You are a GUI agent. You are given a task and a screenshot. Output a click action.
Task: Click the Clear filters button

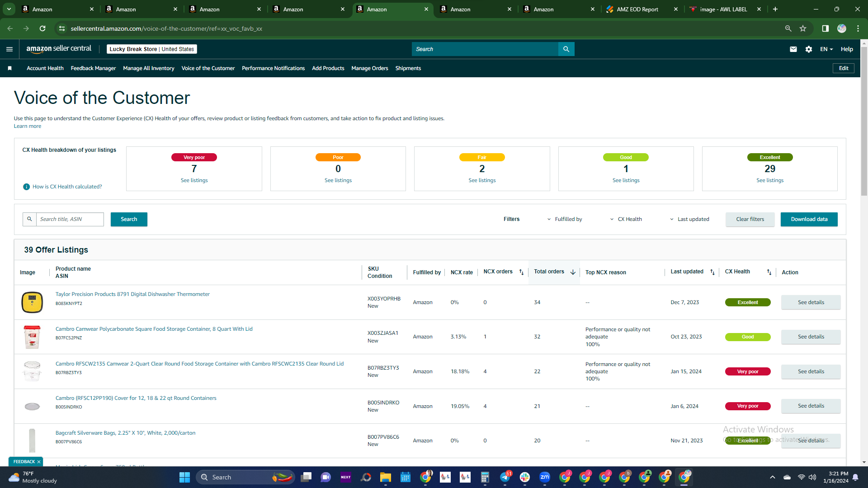[750, 219]
